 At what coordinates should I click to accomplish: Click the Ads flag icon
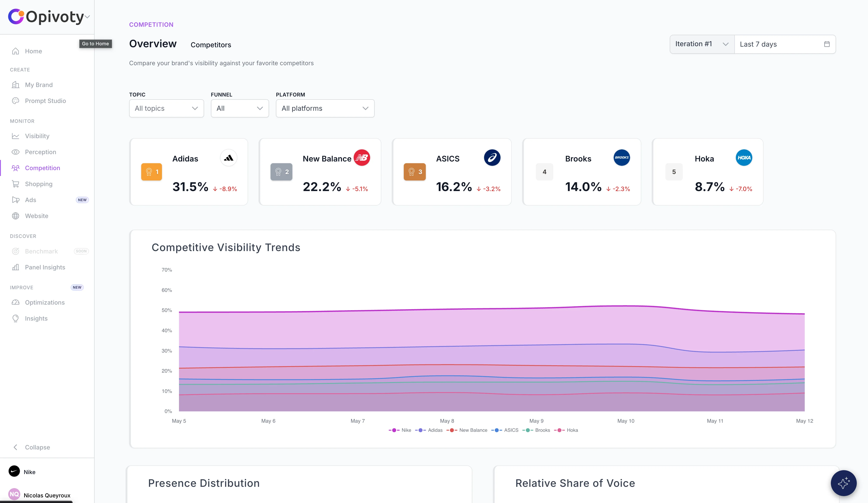click(x=16, y=200)
